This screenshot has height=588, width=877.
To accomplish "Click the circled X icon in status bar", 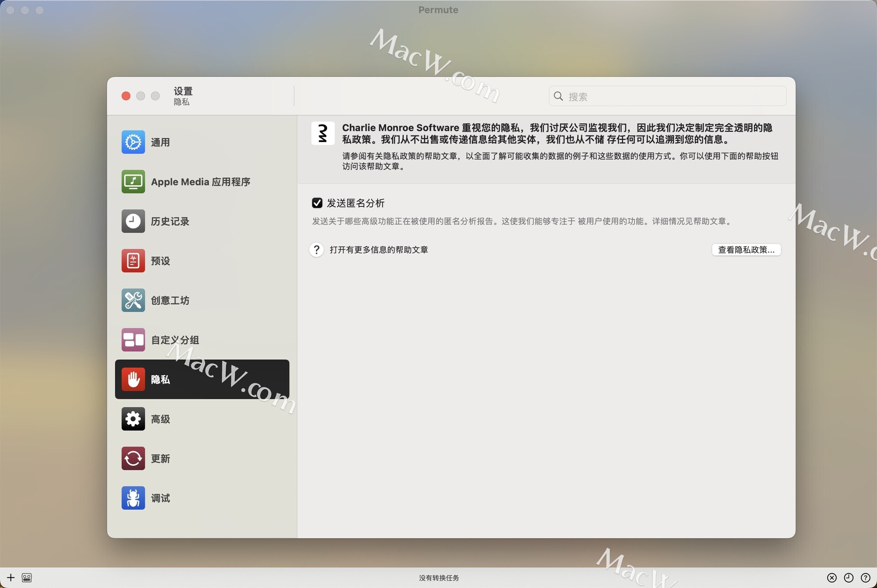I will pos(832,577).
